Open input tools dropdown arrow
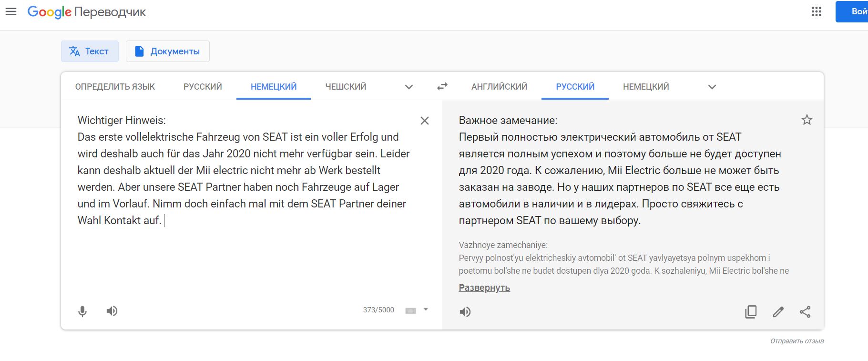The width and height of the screenshot is (868, 361). (426, 309)
